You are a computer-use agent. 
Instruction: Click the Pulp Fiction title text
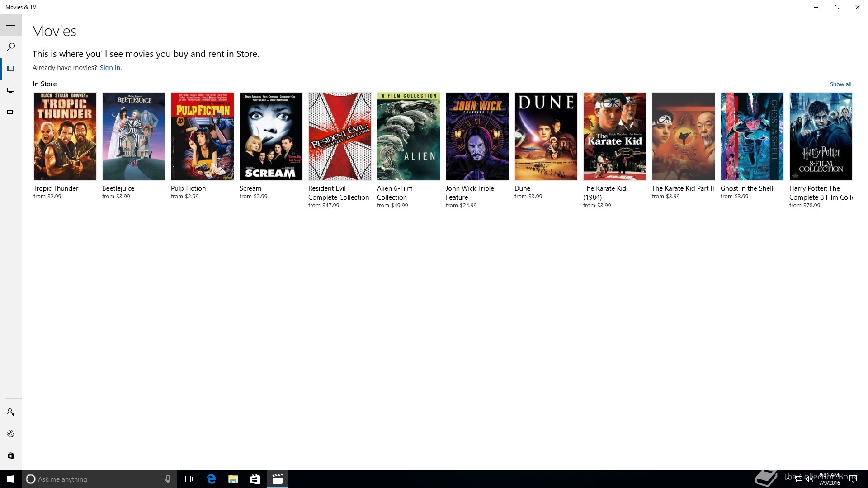point(188,188)
